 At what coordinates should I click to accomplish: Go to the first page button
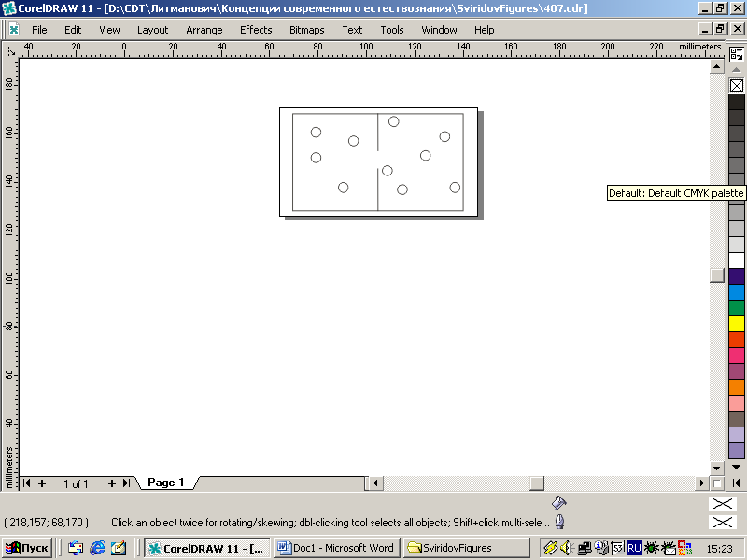click(x=27, y=483)
